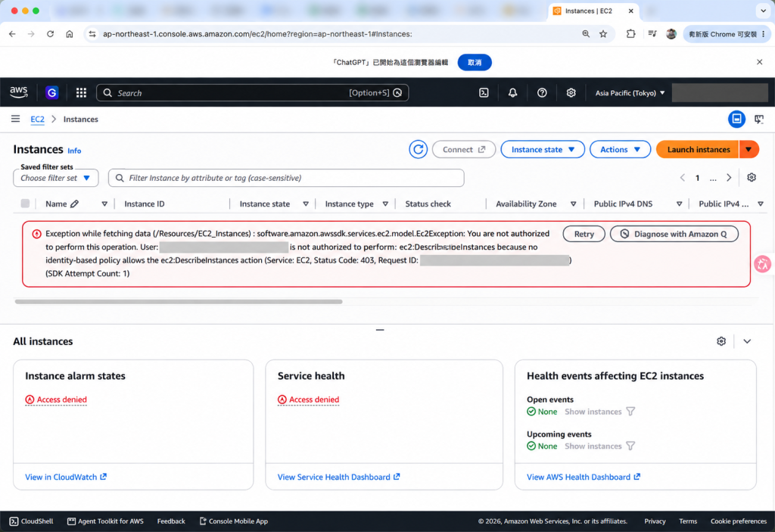Click EC2 breadcrumb link
Image resolution: width=775 pixels, height=532 pixels.
(38, 119)
